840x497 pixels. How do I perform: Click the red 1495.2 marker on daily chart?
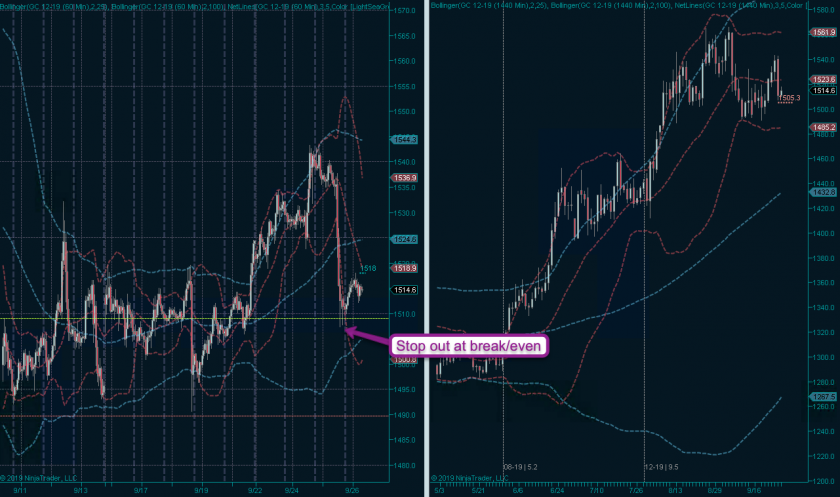[x=823, y=127]
